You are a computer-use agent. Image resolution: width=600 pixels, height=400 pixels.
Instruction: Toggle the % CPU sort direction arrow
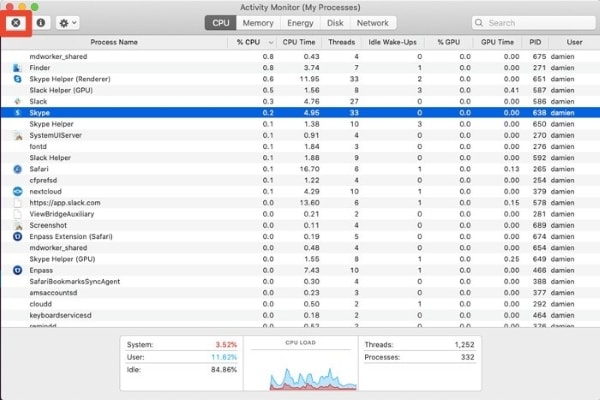tap(271, 42)
